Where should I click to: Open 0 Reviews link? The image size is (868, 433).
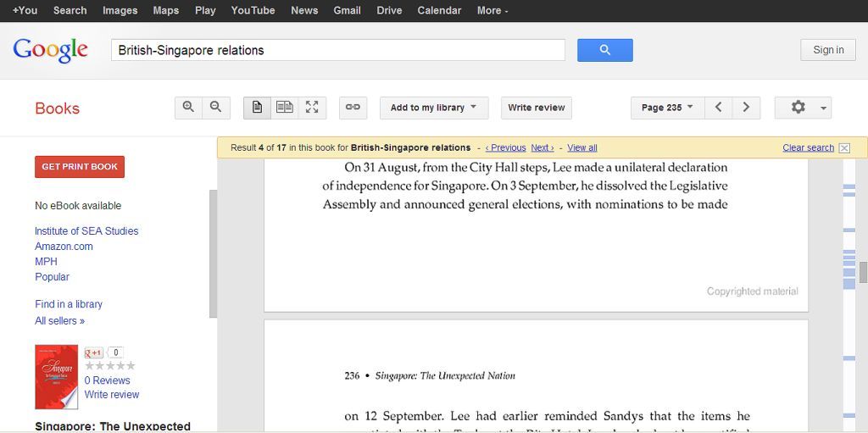pos(108,380)
